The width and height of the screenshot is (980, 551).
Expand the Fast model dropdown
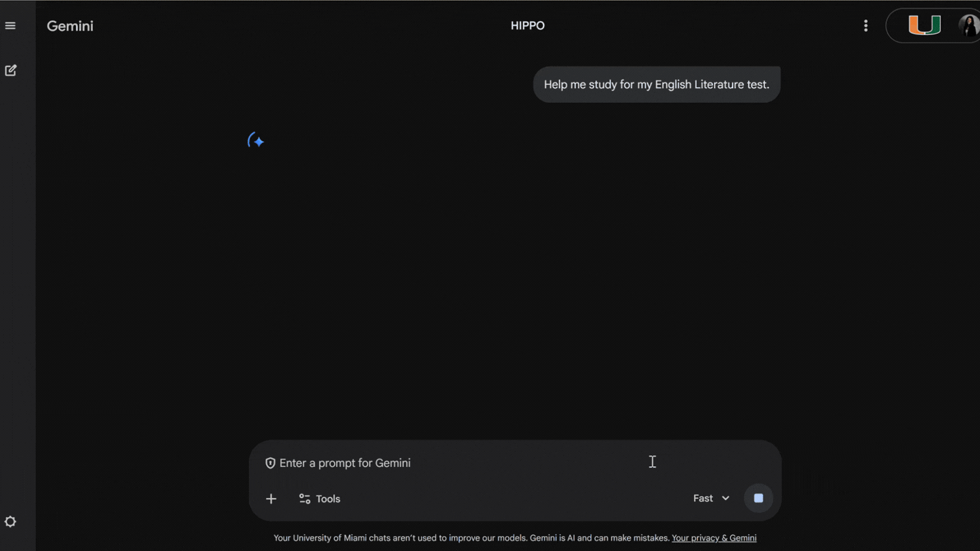(711, 498)
